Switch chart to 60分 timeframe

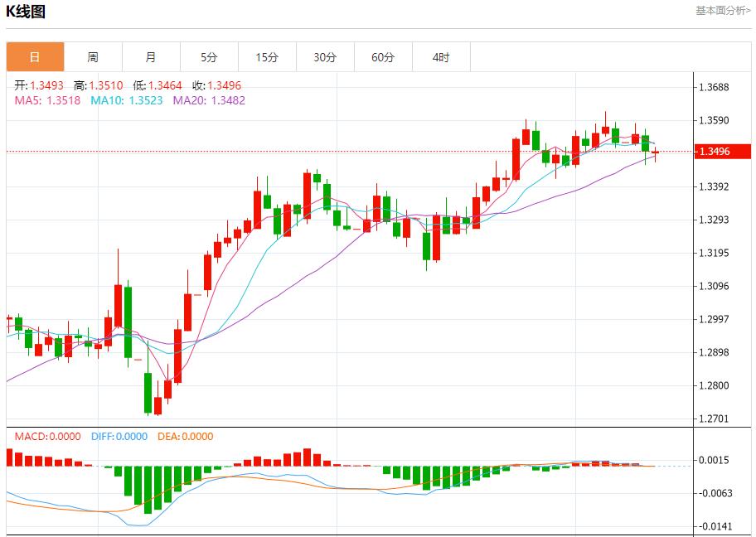point(383,57)
